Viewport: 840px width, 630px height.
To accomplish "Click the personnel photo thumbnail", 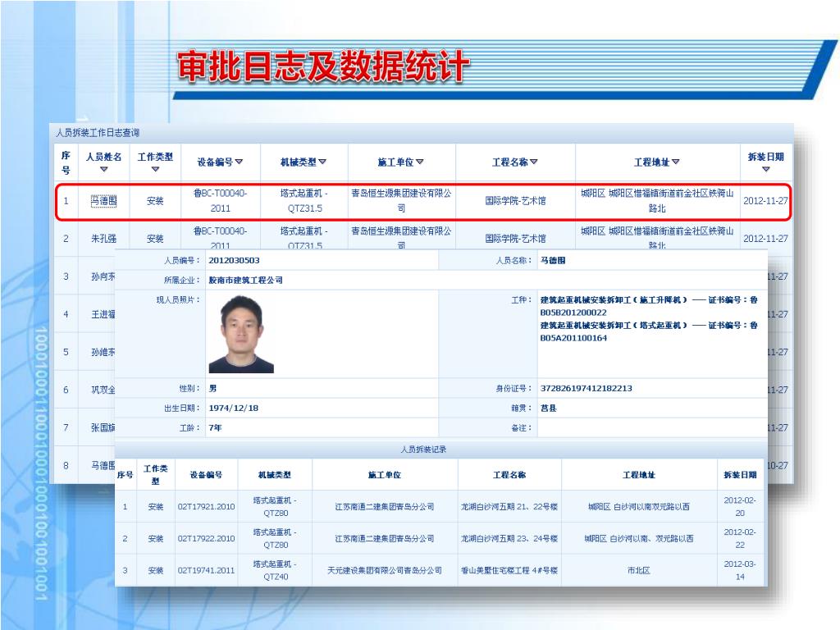I will (x=241, y=335).
